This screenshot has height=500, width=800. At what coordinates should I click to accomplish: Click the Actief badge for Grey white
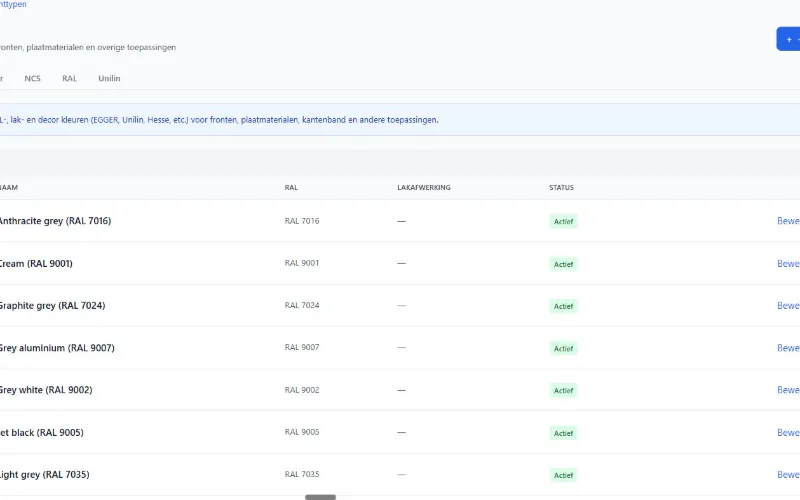[x=563, y=390]
